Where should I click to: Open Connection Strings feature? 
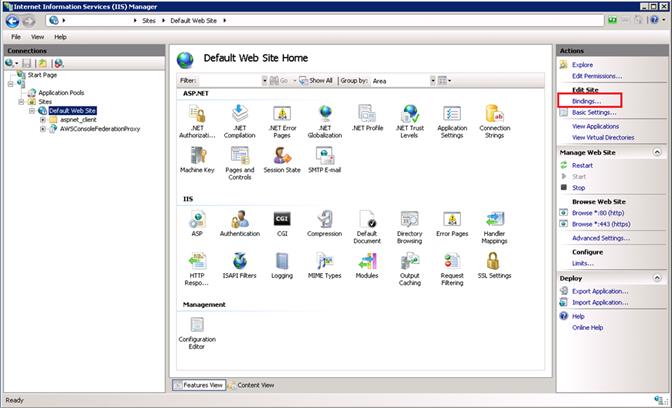click(495, 121)
